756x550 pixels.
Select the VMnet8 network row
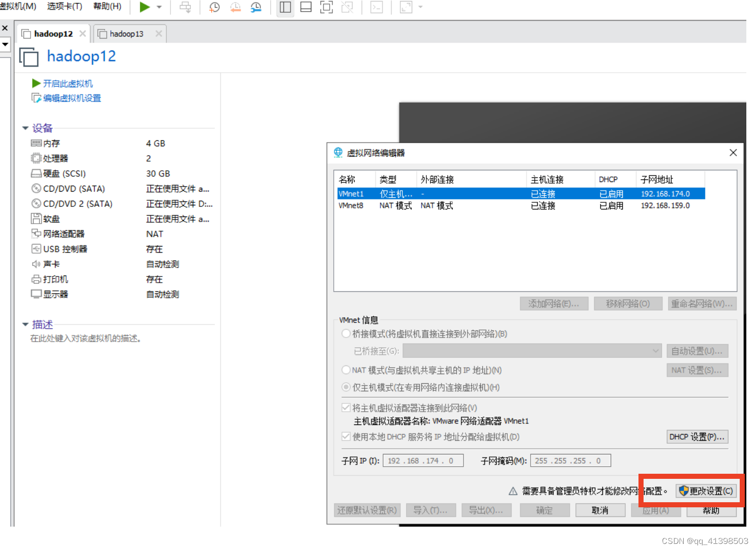tap(521, 205)
